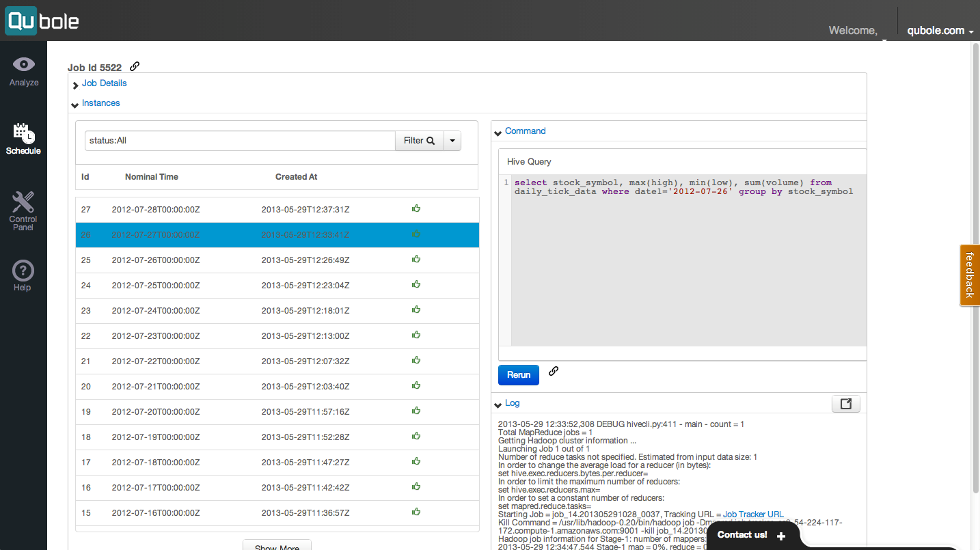Collapse the Instances section
Viewport: 980px width, 550px height.
click(x=100, y=103)
